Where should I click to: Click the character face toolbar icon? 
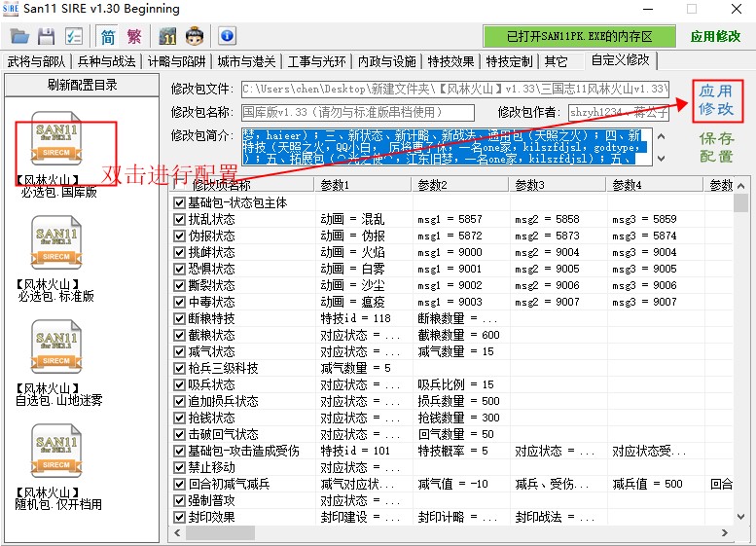(x=195, y=36)
